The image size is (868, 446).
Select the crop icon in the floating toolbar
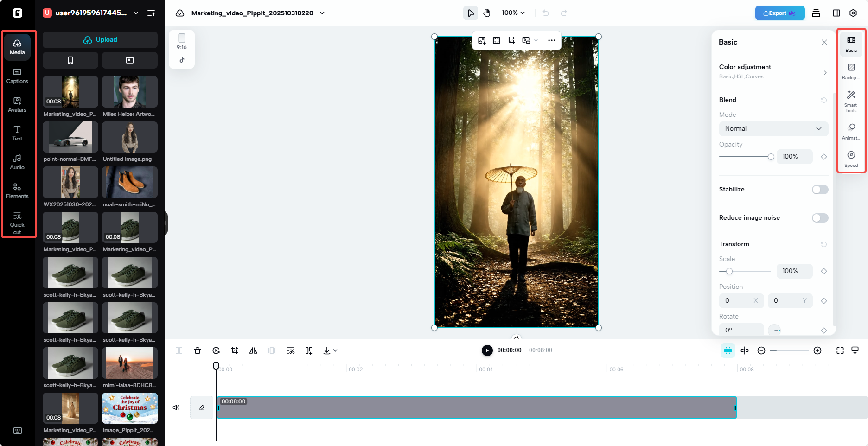pyautogui.click(x=511, y=40)
